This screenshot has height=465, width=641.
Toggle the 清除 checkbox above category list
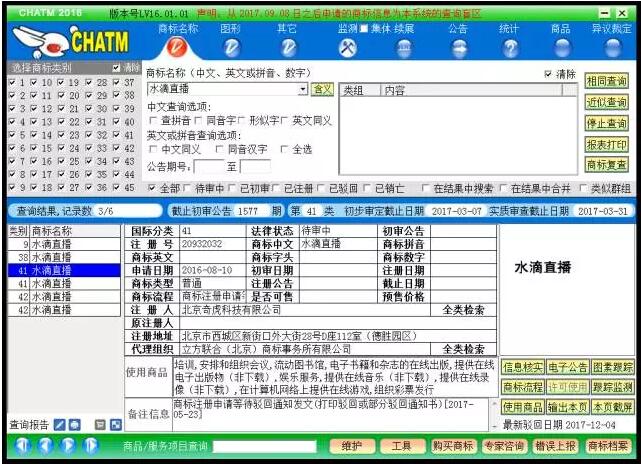point(117,67)
